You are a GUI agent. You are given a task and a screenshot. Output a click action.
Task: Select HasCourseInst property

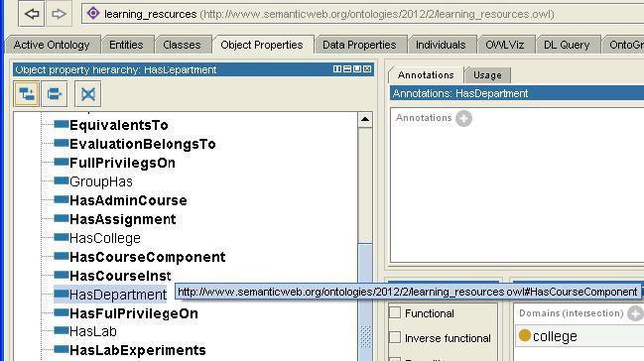120,276
